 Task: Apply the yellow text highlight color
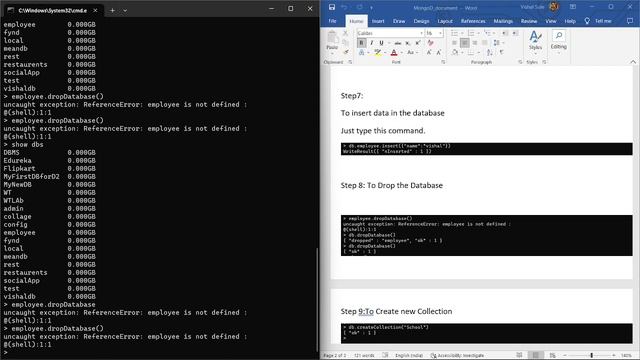(x=378, y=53)
